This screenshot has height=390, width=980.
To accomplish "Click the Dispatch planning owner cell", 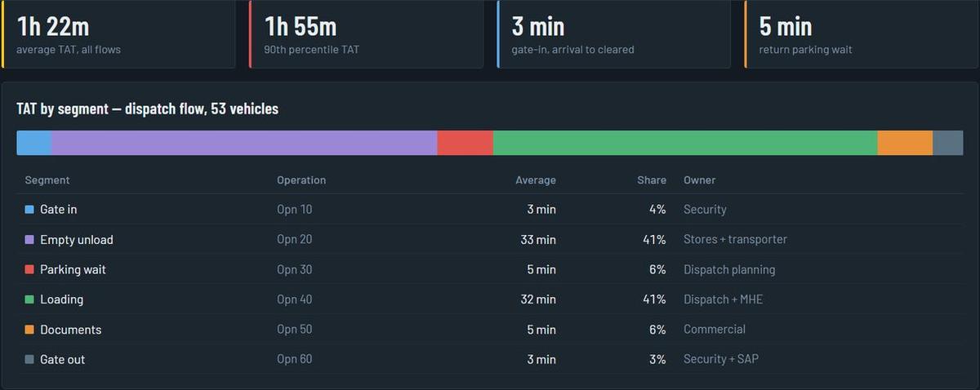I will [729, 270].
